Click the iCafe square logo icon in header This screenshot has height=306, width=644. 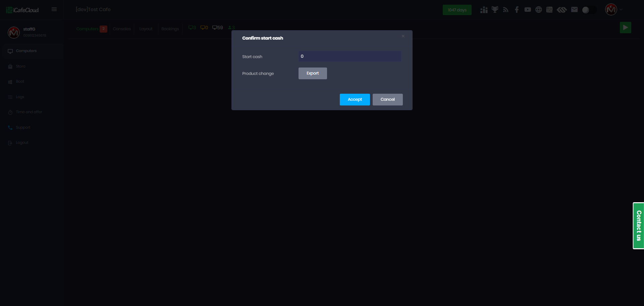pyautogui.click(x=549, y=10)
